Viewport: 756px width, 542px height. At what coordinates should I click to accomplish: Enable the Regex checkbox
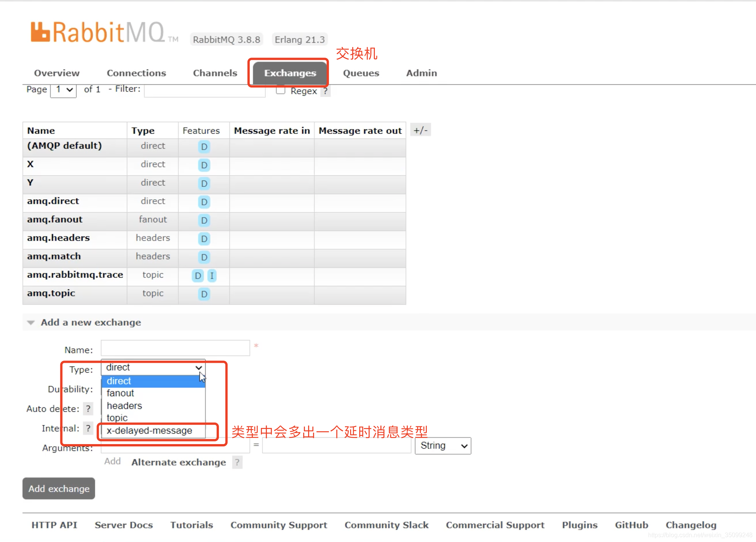[280, 91]
